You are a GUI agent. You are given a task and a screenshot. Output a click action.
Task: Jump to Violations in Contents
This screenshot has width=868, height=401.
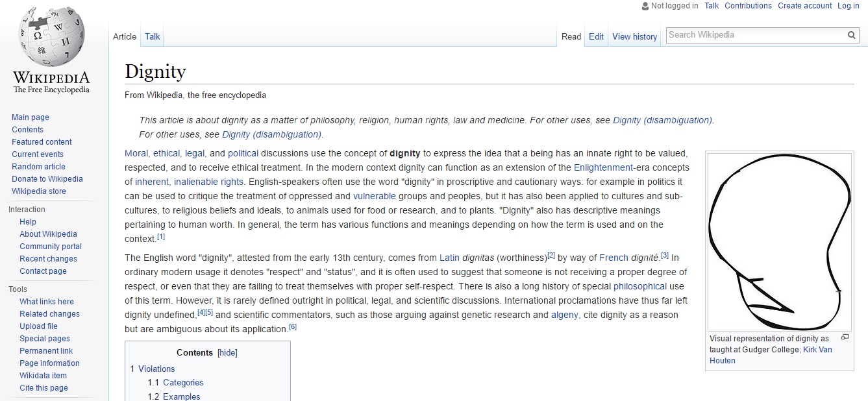pos(156,369)
